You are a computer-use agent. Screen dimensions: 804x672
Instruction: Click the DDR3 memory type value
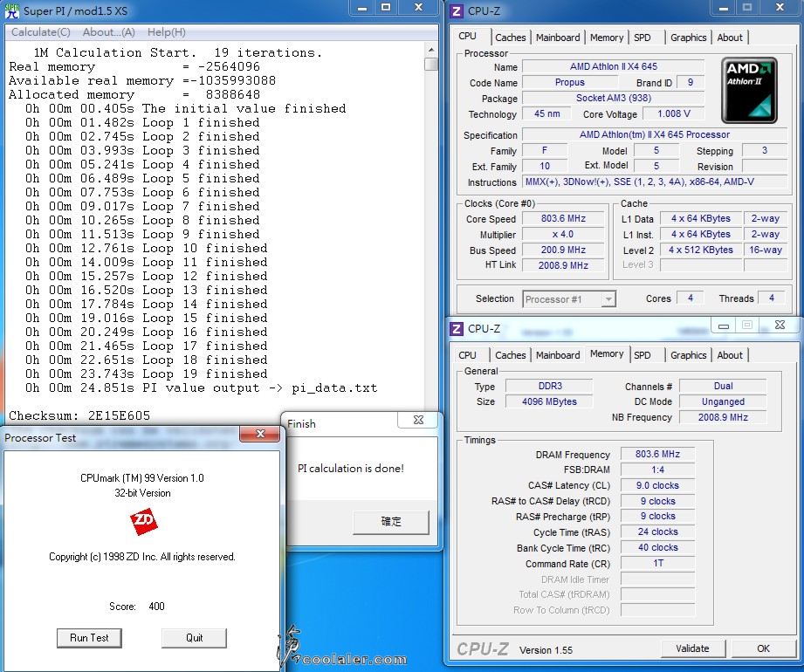point(550,386)
